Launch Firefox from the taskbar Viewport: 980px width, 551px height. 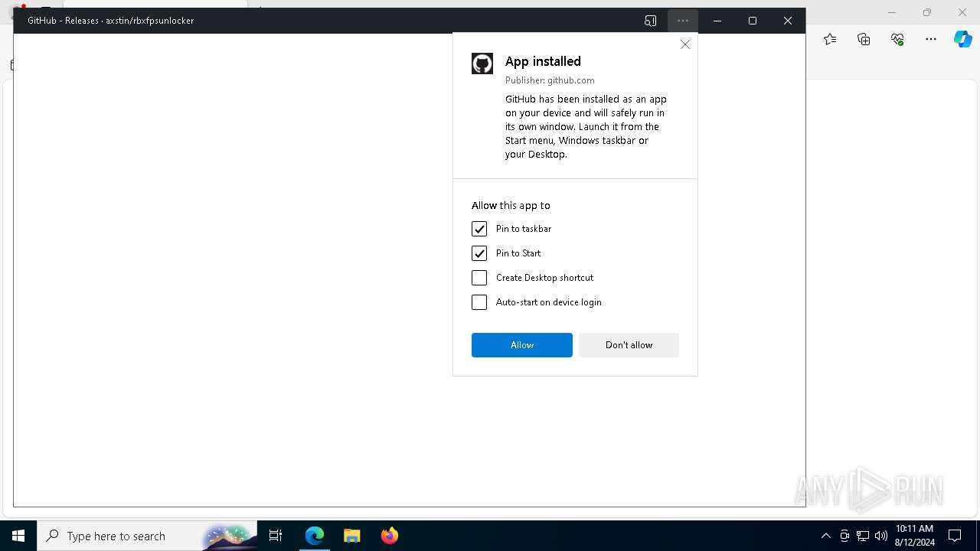coord(389,536)
